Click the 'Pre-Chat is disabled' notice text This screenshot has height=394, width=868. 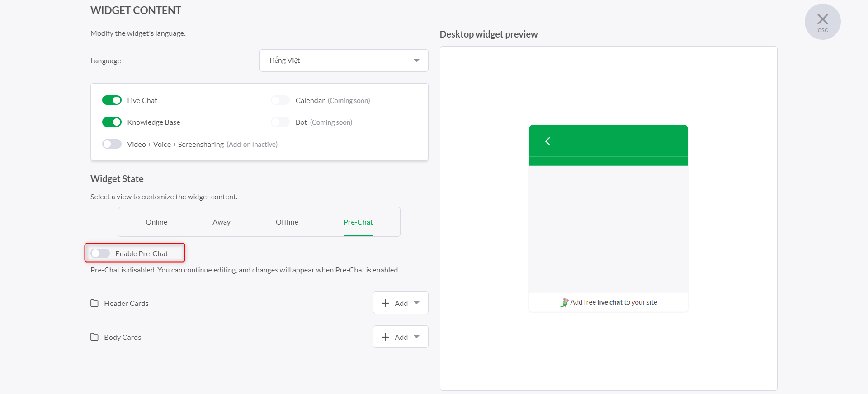[245, 270]
